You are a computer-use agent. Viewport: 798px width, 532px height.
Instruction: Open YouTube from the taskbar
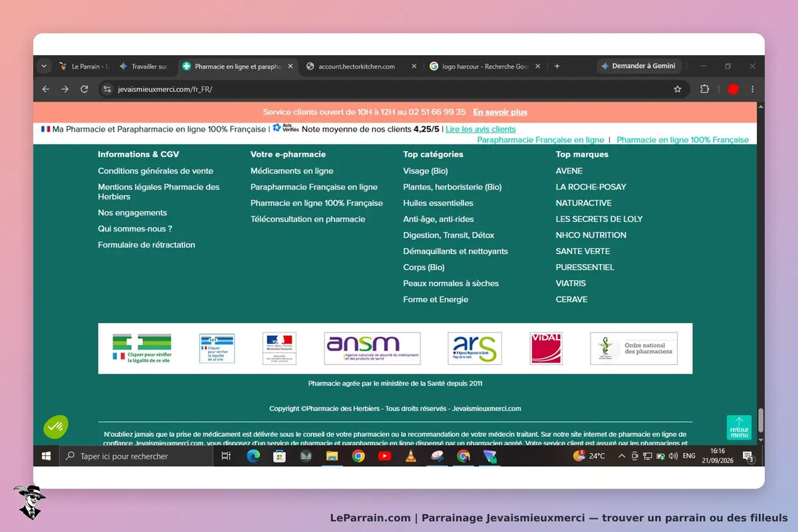pos(384,456)
